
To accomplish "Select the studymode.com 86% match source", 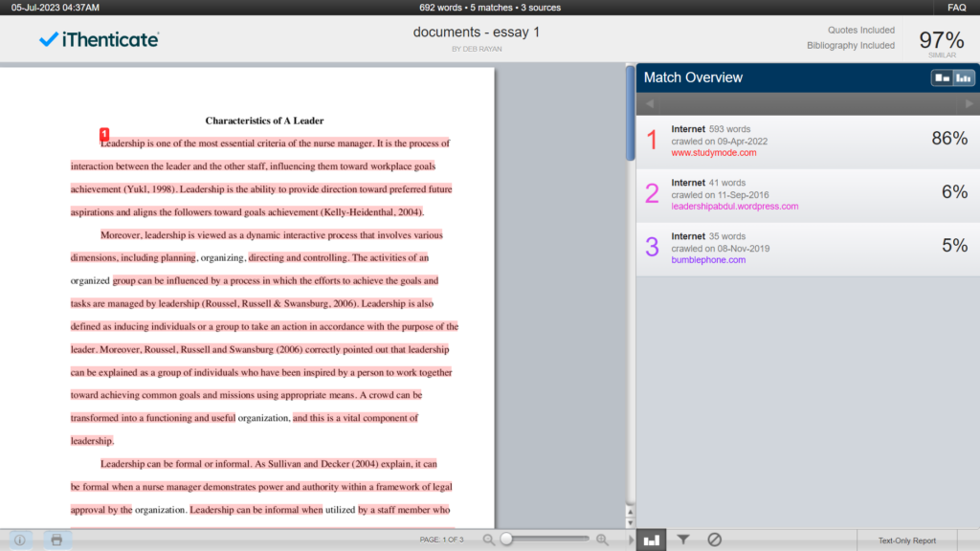I will 804,141.
